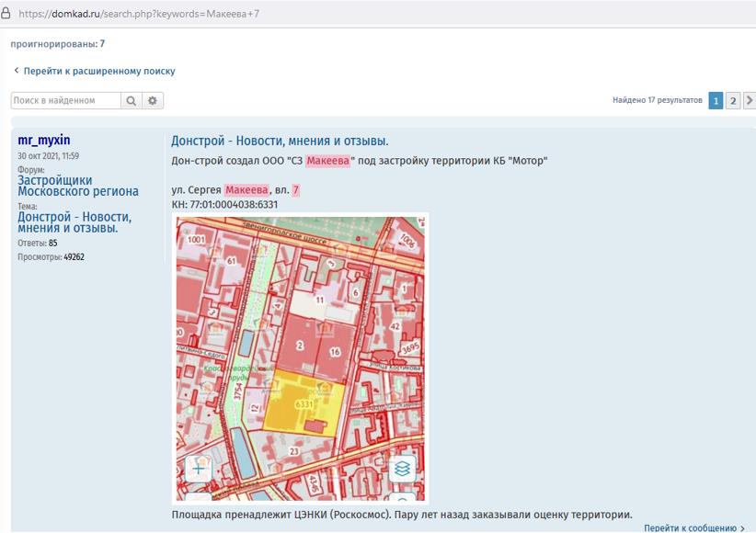Focus the 'Поиск в найденном' field

coord(65,100)
